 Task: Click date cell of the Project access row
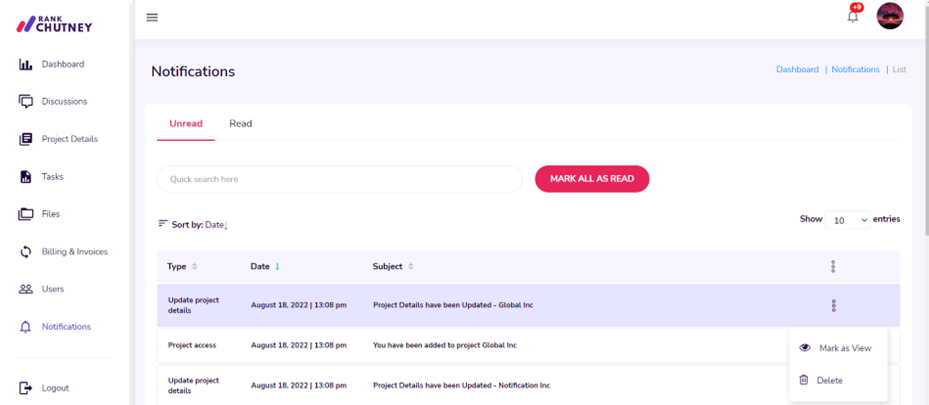(299, 345)
